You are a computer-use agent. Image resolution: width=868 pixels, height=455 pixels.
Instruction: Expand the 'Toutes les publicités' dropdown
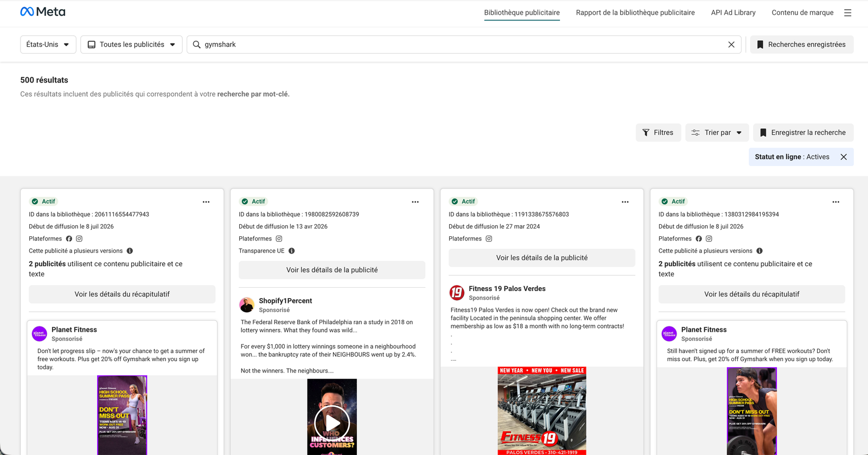131,45
